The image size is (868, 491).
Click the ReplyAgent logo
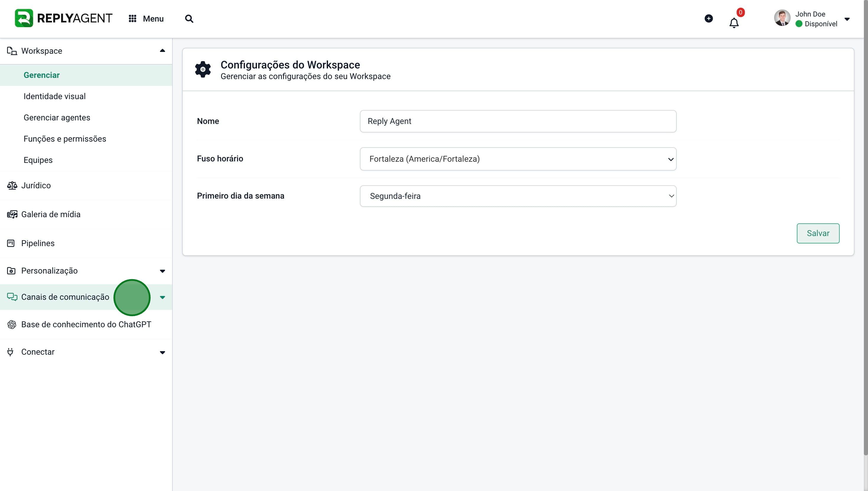pyautogui.click(x=63, y=18)
